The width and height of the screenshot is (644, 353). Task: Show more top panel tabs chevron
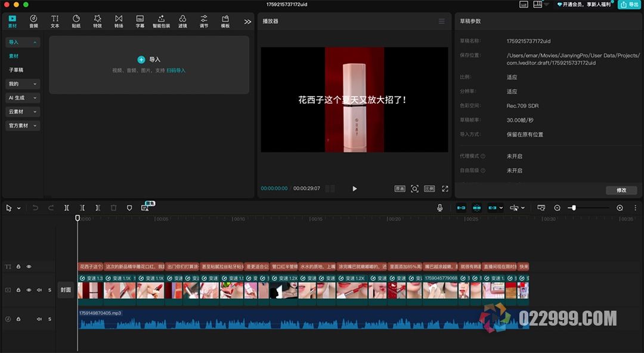pos(247,22)
